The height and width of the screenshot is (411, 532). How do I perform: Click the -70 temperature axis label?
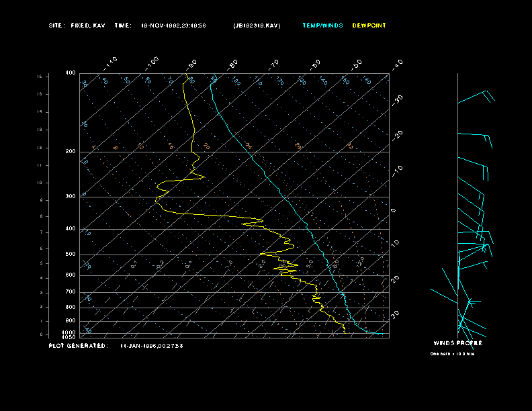click(274, 64)
